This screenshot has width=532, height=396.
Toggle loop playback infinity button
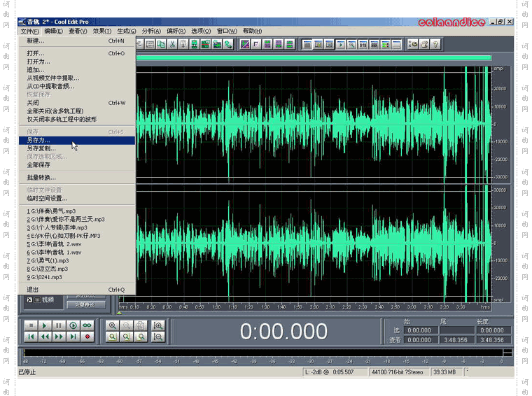(87, 325)
